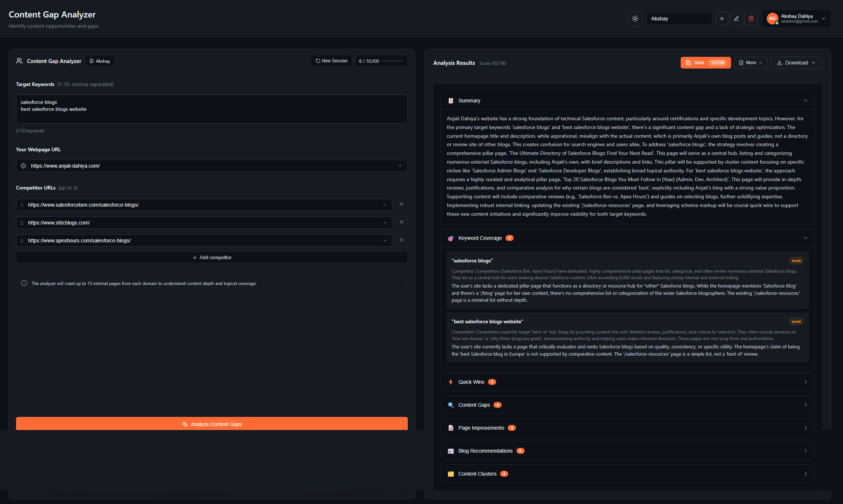Image resolution: width=843 pixels, height=504 pixels.
Task: Expand the Content Gaps section
Action: pyautogui.click(x=627, y=405)
